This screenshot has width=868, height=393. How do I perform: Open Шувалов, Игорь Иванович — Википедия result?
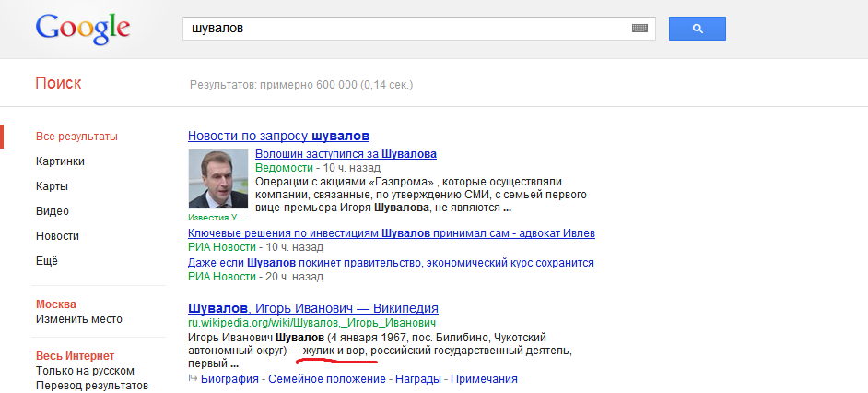click(313, 308)
